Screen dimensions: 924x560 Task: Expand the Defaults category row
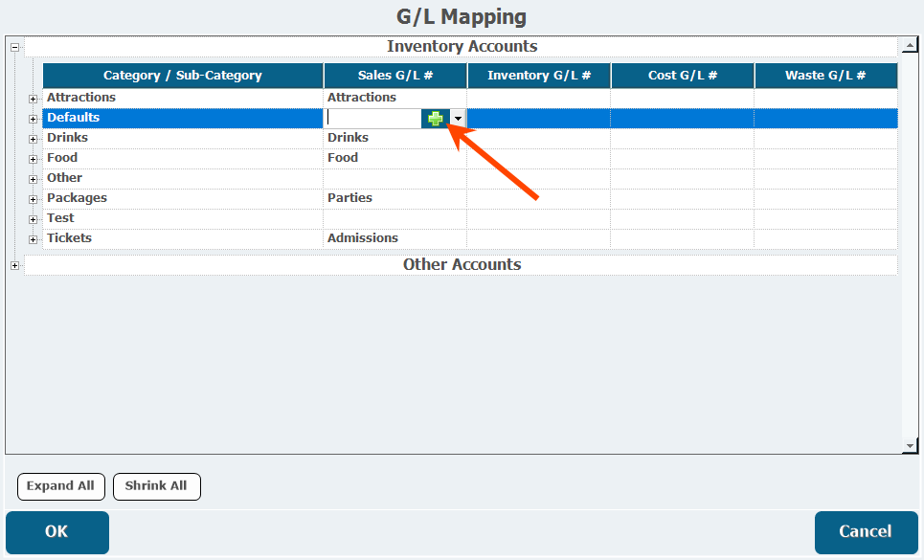pyautogui.click(x=33, y=119)
